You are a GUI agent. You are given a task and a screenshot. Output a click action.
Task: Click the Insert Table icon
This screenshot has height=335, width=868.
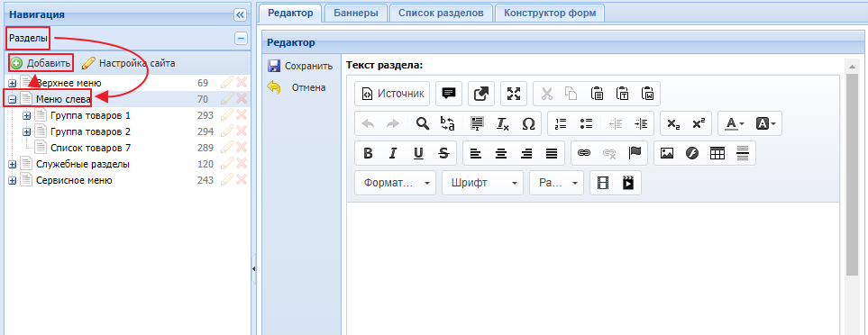coord(717,154)
